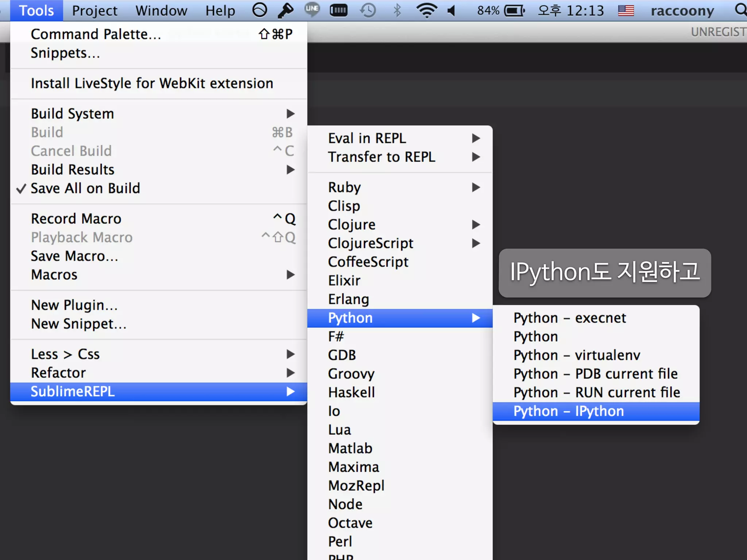The height and width of the screenshot is (560, 747).
Task: Select Io REPL entry
Action: point(400,411)
